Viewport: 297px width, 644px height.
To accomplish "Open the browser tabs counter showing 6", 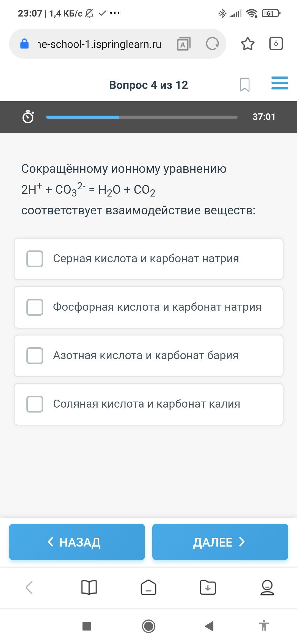I will (x=276, y=43).
